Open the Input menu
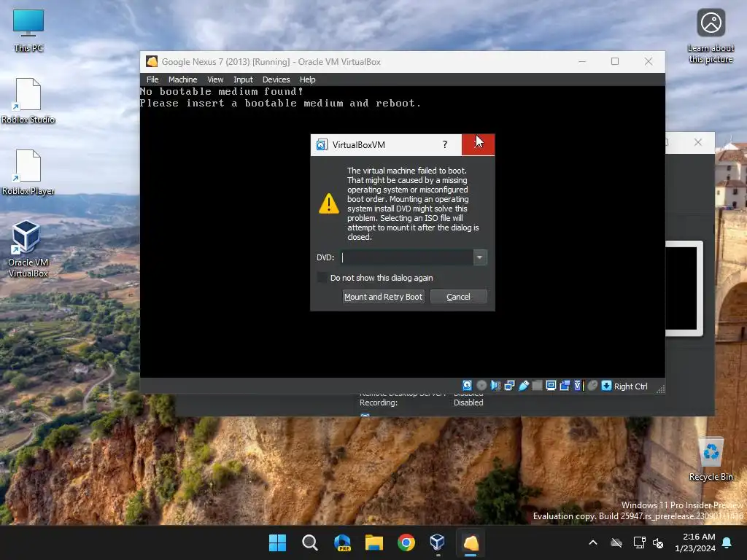The image size is (747, 560). [x=243, y=79]
